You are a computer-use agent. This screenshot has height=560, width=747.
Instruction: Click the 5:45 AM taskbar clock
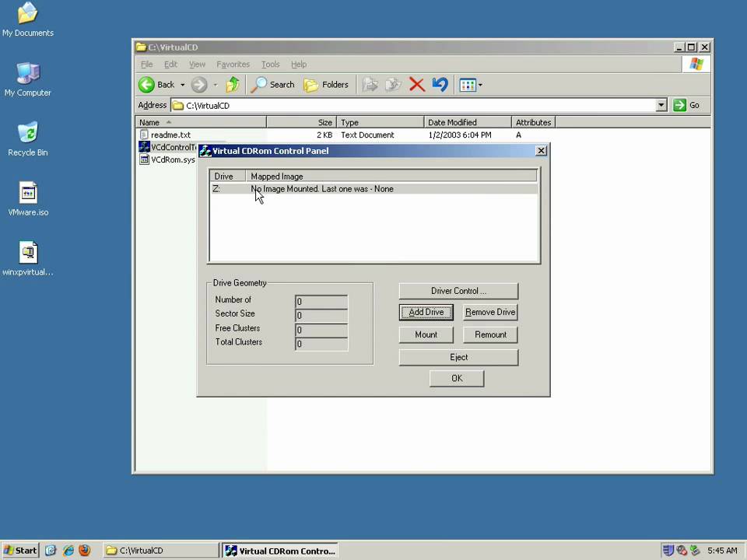722,551
